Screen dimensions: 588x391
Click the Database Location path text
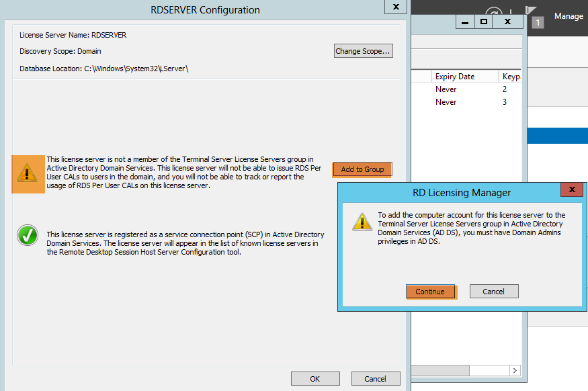tap(104, 69)
